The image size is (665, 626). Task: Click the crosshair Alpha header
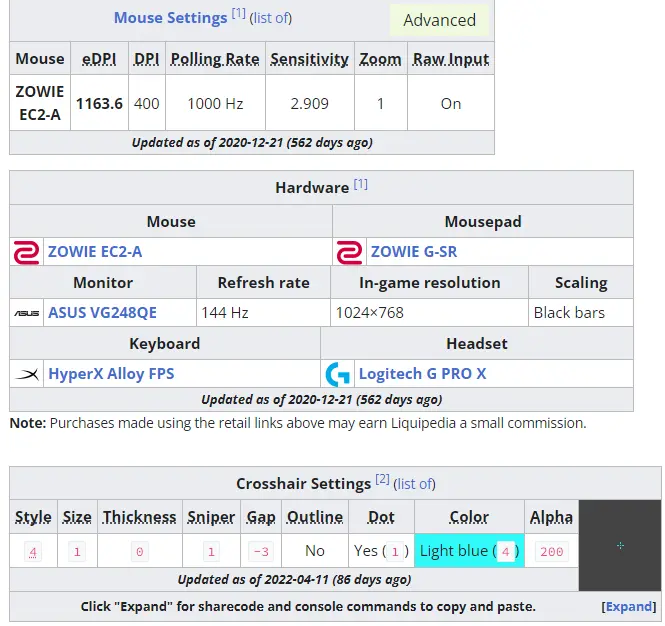[551, 517]
